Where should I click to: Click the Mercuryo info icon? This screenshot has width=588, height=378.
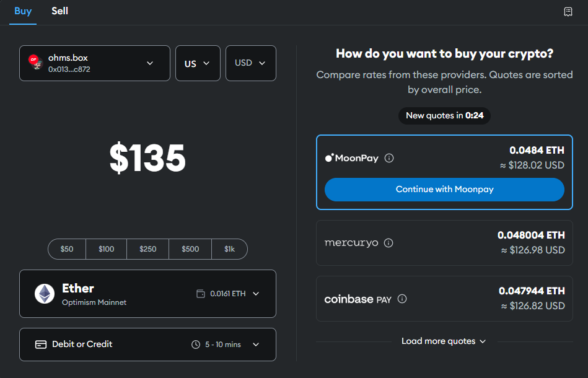[388, 243]
